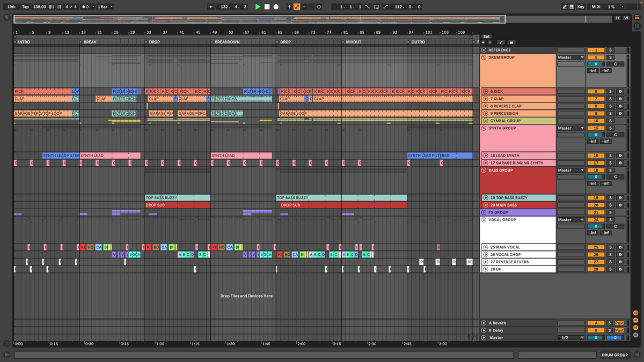This screenshot has height=362, width=644.
Task: Toggle the computer MIDI keyboard icon
Action: tap(572, 6)
